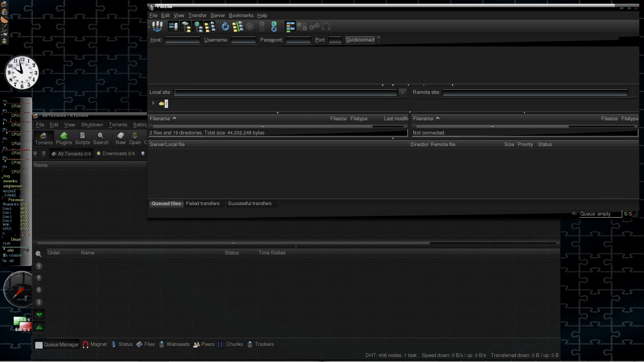Click the KTorrent Search magnifier icon
This screenshot has width=644, height=362.
tap(101, 136)
